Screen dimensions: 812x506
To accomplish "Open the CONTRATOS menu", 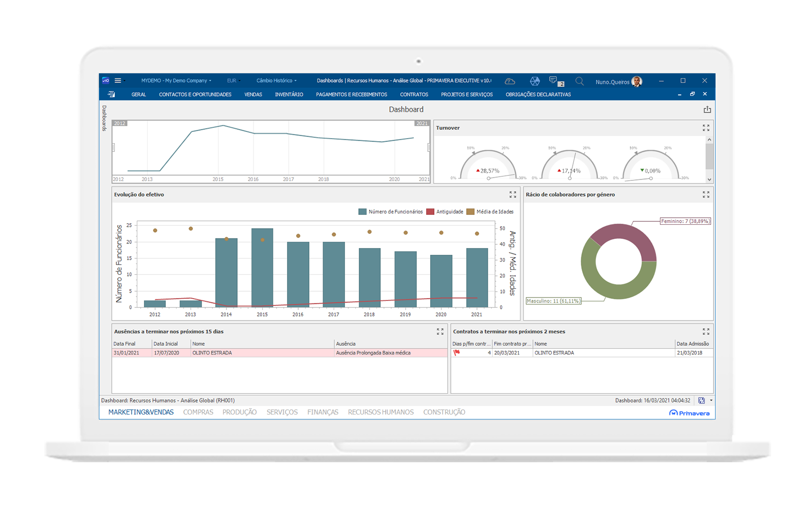I will [x=414, y=94].
